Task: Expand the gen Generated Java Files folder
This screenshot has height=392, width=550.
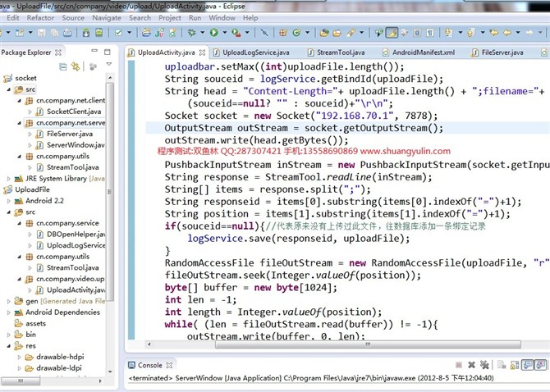Action: (9, 301)
